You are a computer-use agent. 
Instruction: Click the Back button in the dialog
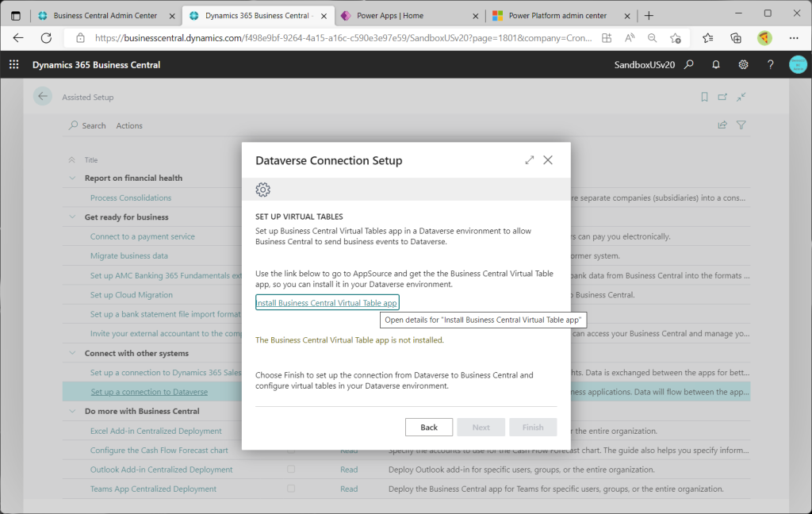click(429, 427)
